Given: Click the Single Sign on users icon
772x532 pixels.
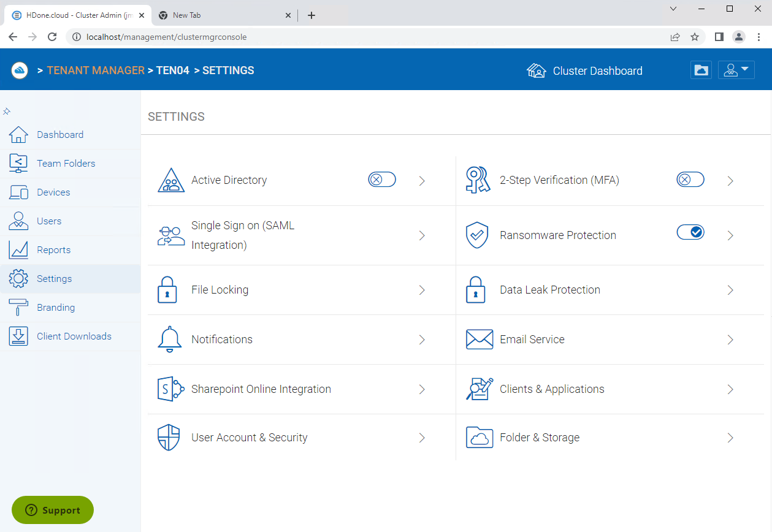Looking at the screenshot, I should click(x=171, y=236).
